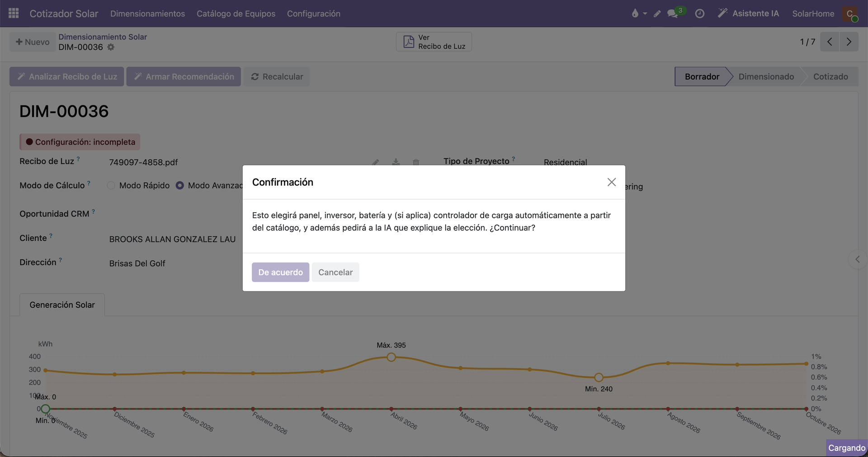
Task: Download the recibo file via download icon
Action: (x=396, y=162)
